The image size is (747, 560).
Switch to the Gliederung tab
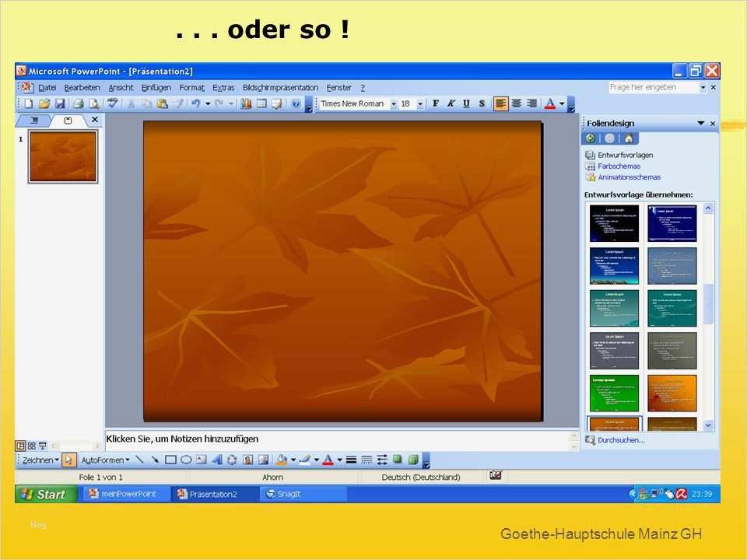pyautogui.click(x=34, y=120)
